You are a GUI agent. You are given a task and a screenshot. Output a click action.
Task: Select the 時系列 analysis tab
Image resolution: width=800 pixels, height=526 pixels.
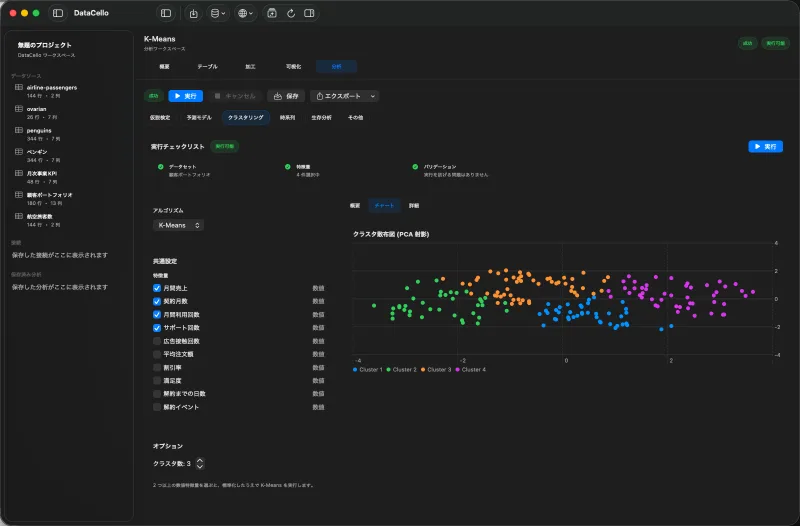[x=287, y=118]
